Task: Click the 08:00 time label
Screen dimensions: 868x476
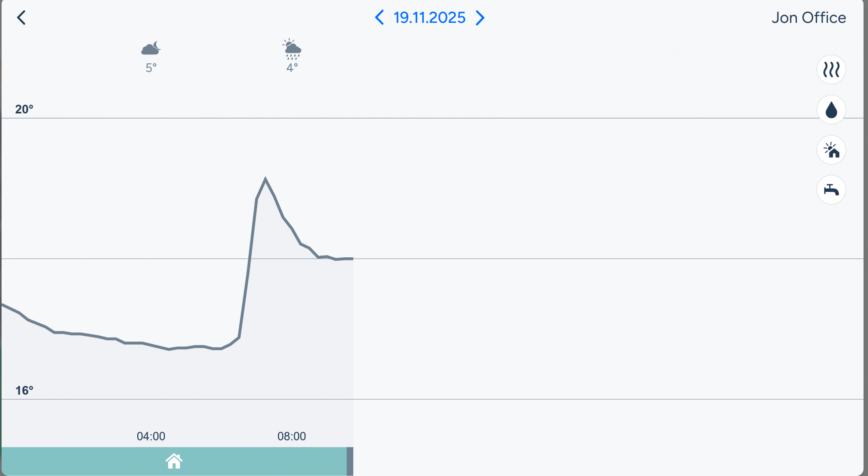Action: [292, 436]
